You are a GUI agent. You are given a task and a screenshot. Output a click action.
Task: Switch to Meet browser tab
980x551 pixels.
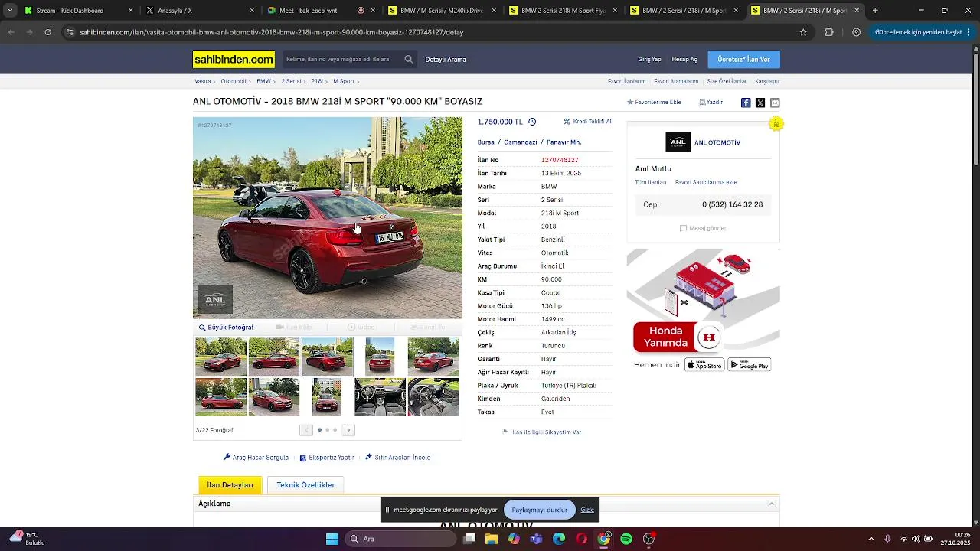point(320,11)
